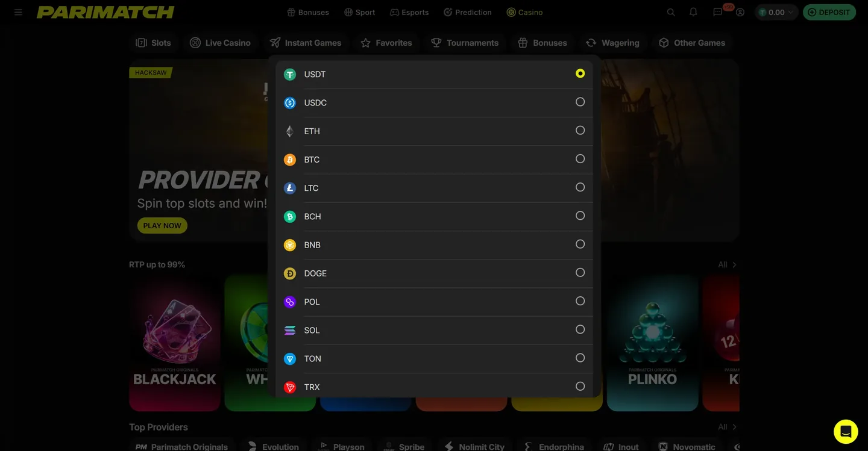This screenshot has width=868, height=451.
Task: Click the Parimatch logo
Action: (x=105, y=12)
